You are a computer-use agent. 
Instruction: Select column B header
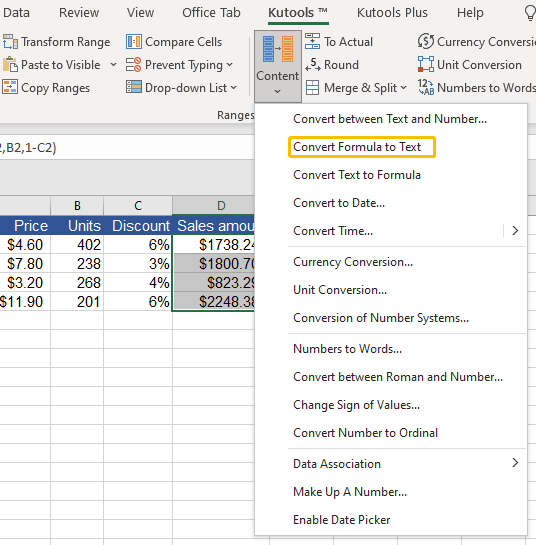77,205
